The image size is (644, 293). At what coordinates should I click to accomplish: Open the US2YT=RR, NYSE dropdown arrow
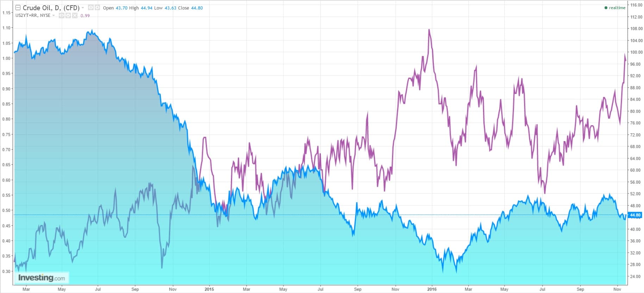click(54, 15)
